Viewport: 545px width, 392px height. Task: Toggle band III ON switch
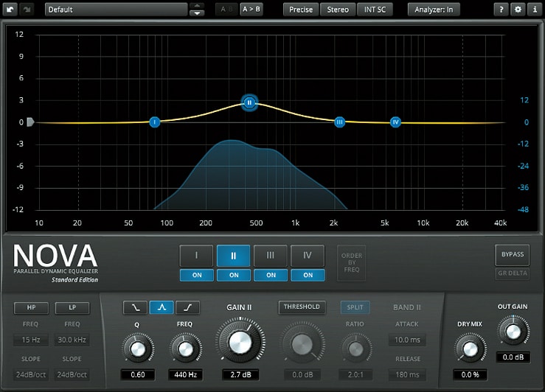point(271,275)
